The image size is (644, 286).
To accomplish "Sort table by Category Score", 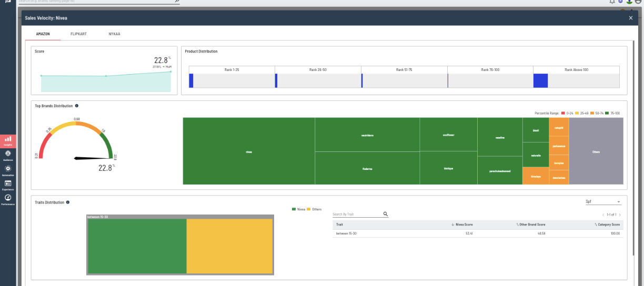I will click(x=607, y=224).
